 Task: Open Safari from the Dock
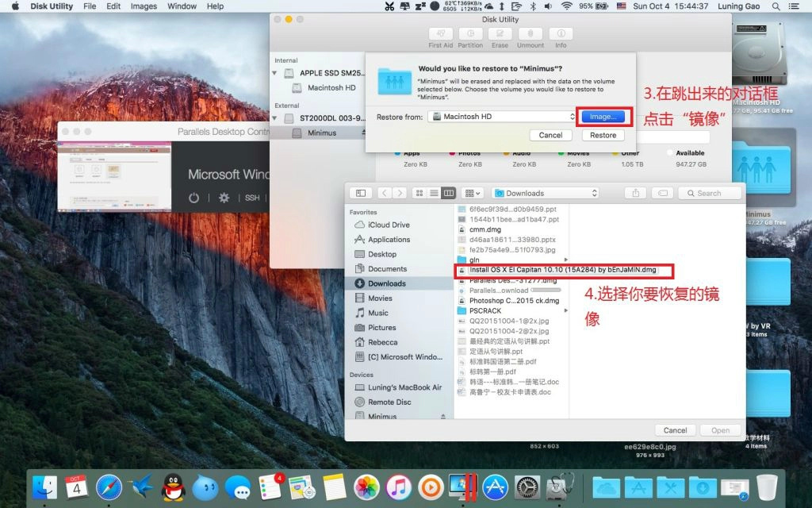(109, 487)
